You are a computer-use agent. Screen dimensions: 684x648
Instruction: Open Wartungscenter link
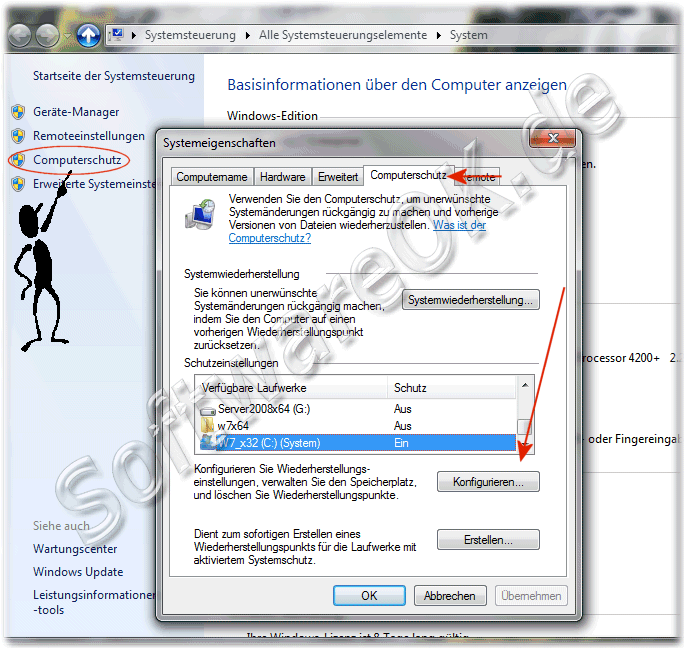tap(75, 549)
